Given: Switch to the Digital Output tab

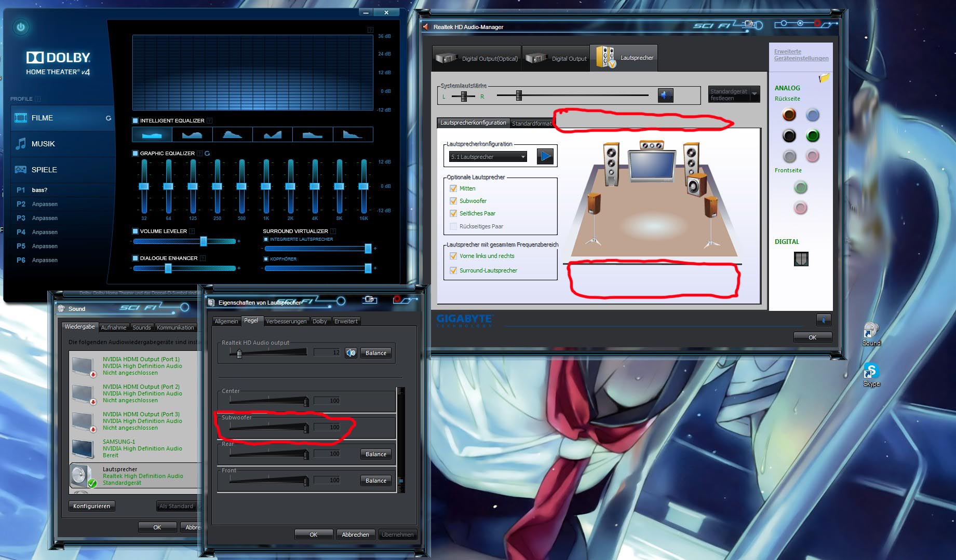Looking at the screenshot, I should click(x=556, y=59).
